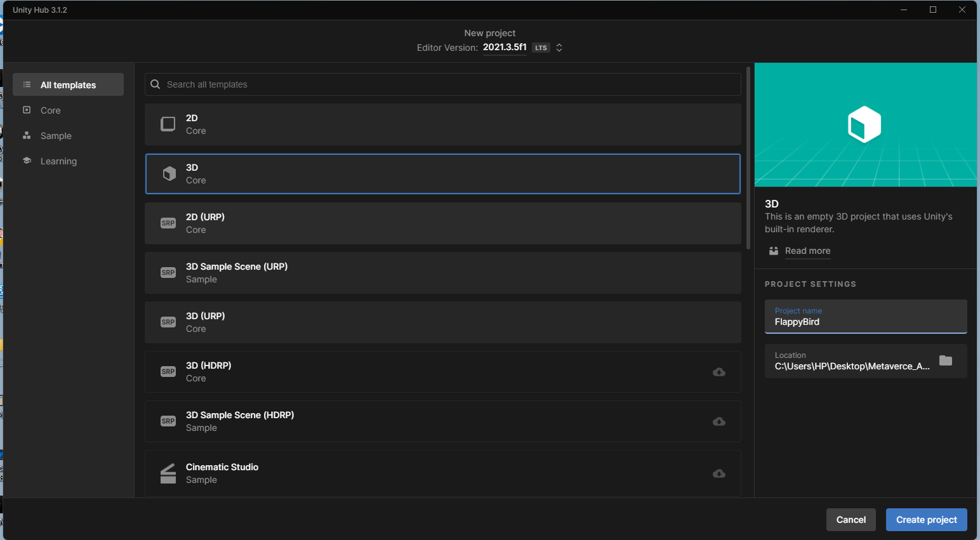Click the Sample category icon
This screenshot has height=540, width=980.
pos(27,135)
